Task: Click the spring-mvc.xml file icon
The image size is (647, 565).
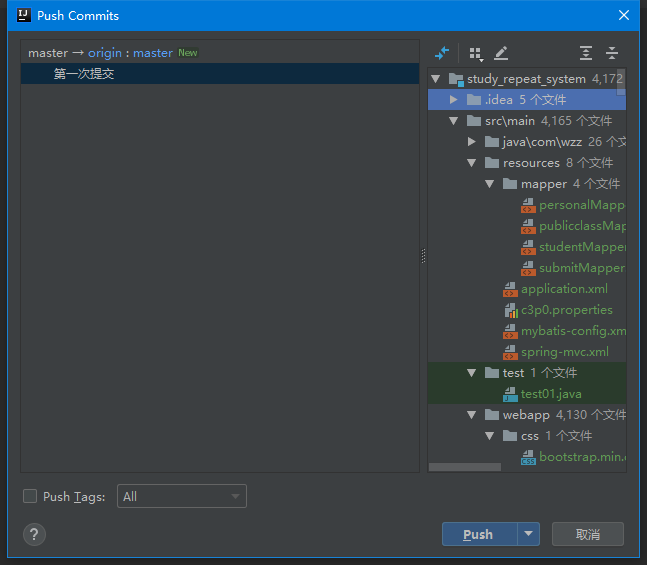Action: click(510, 352)
